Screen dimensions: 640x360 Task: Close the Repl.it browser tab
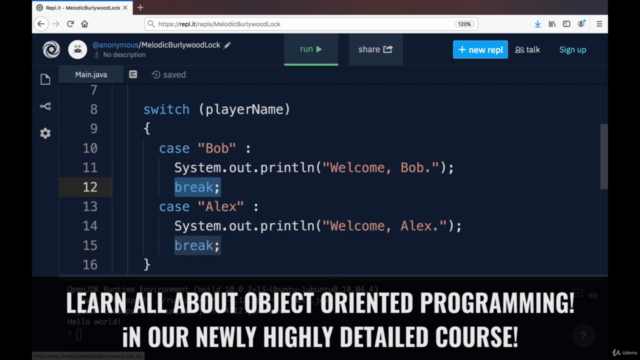(125, 8)
